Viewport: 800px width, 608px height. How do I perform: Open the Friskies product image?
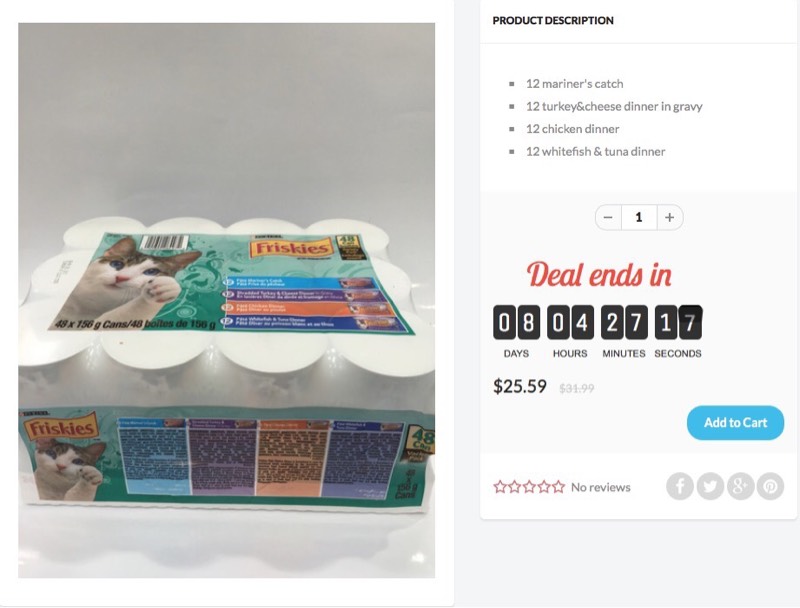227,300
